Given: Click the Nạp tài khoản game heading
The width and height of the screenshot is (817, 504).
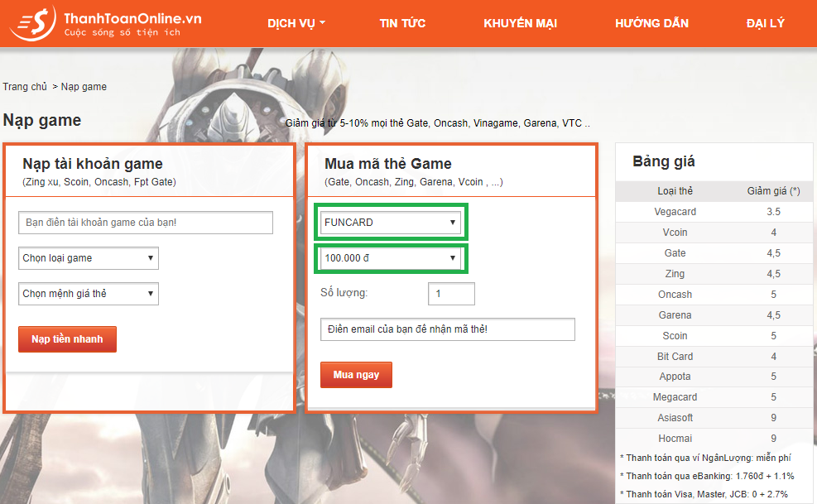Looking at the screenshot, I should pyautogui.click(x=92, y=164).
